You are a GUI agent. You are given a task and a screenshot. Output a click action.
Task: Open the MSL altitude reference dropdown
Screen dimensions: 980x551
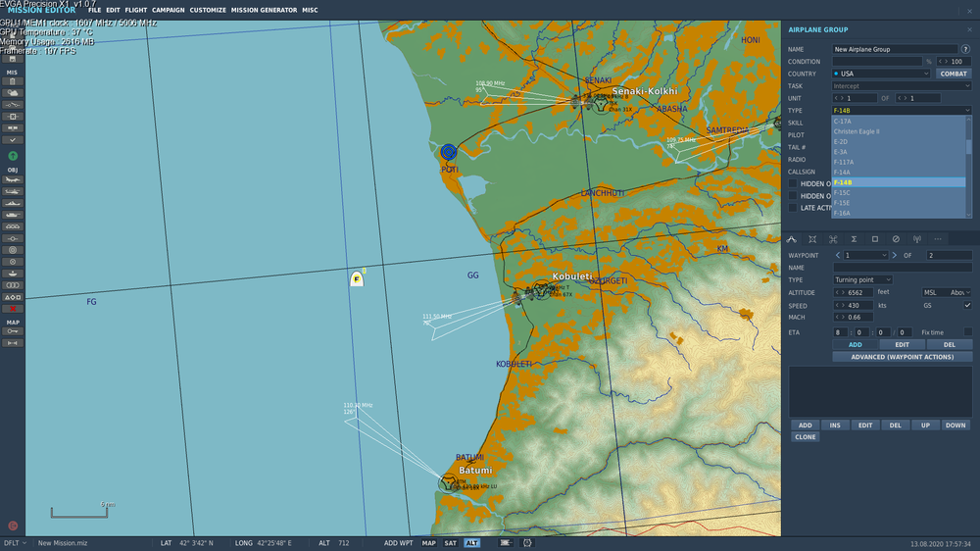947,292
